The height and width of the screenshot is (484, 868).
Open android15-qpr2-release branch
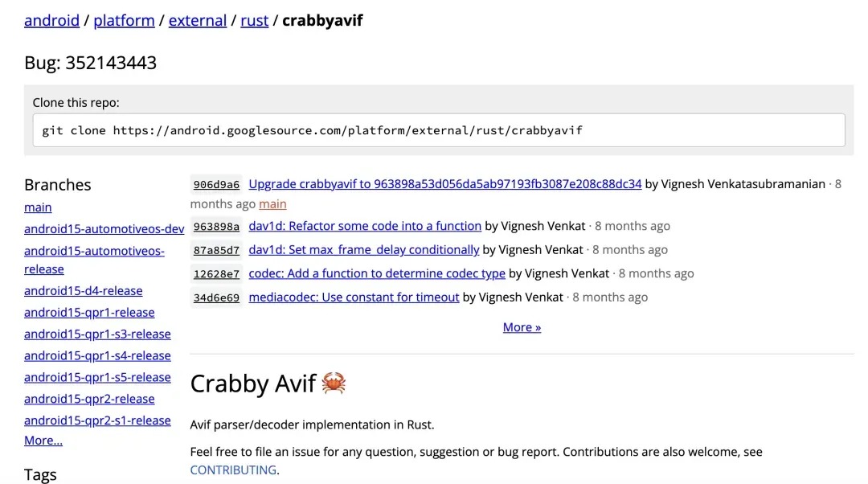click(x=89, y=400)
